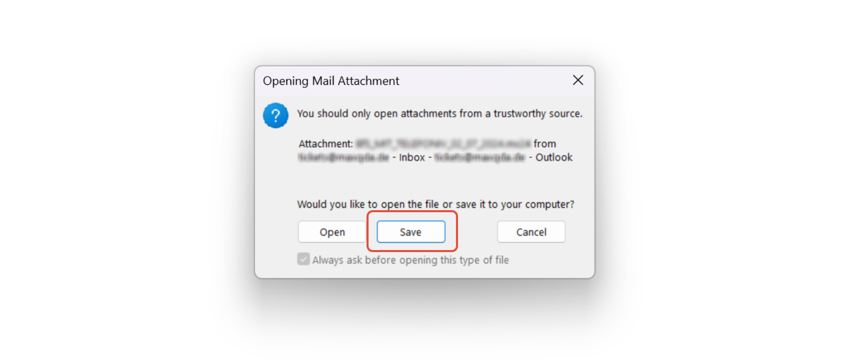Click the blank space between Save and Cancel
Viewport: 868px width, 361px height.
point(477,232)
